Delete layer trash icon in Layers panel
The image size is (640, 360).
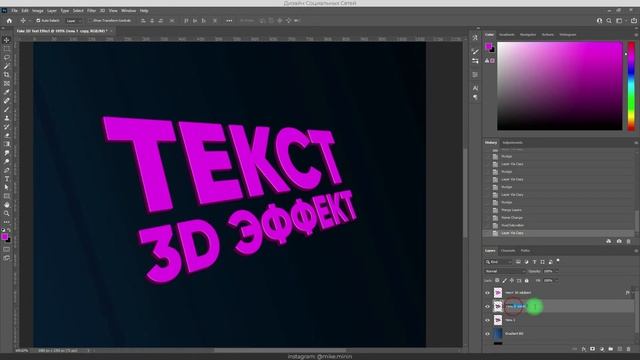click(629, 349)
